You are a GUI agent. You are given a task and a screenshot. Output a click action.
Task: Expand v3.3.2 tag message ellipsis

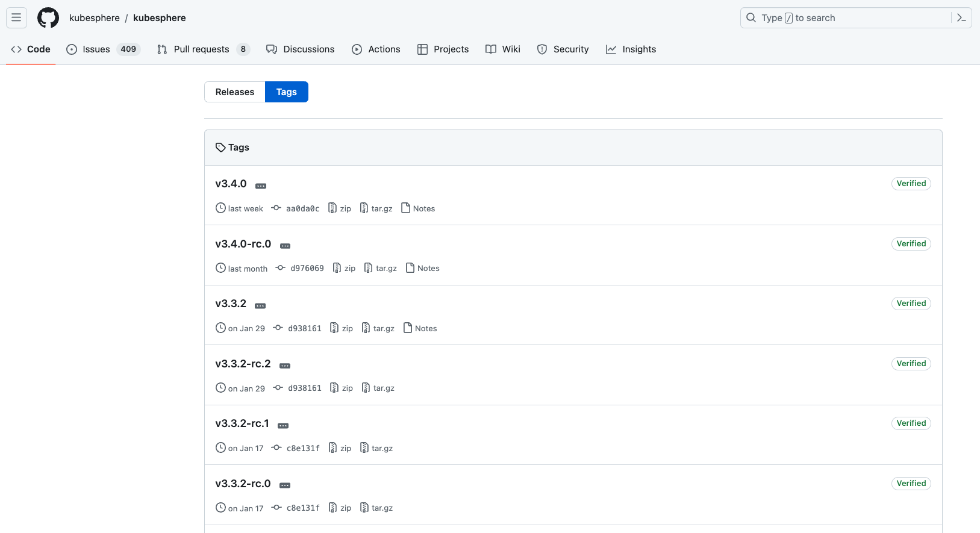click(260, 305)
